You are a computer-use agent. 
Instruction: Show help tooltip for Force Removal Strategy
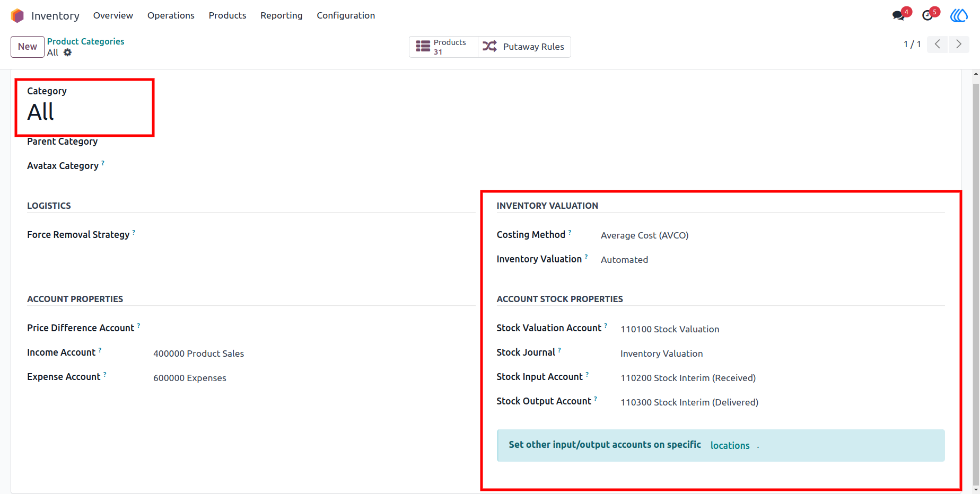click(134, 232)
